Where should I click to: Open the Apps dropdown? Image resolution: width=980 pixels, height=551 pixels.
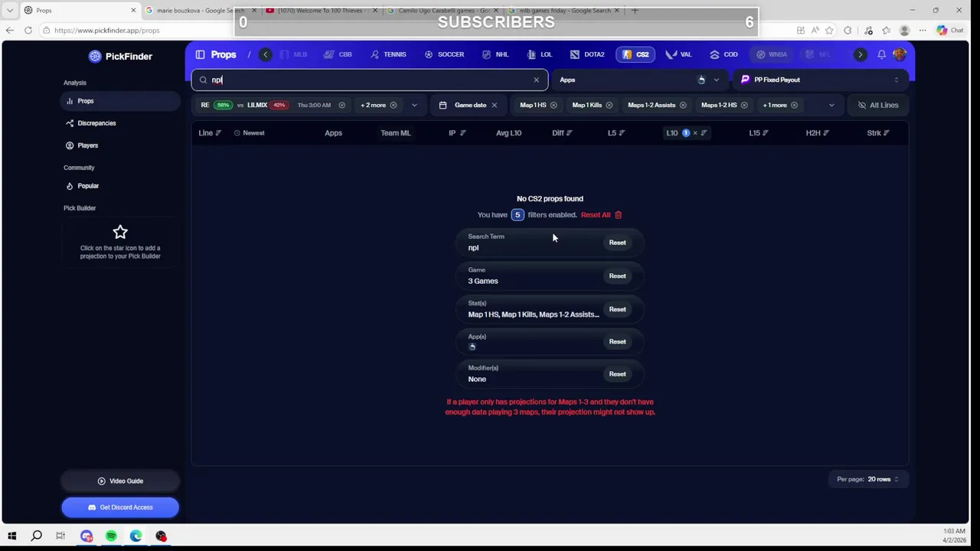640,80
